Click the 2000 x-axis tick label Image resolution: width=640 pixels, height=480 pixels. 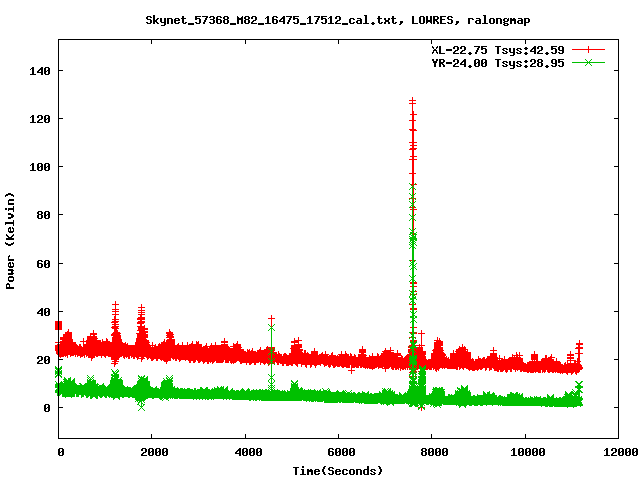click(154, 452)
